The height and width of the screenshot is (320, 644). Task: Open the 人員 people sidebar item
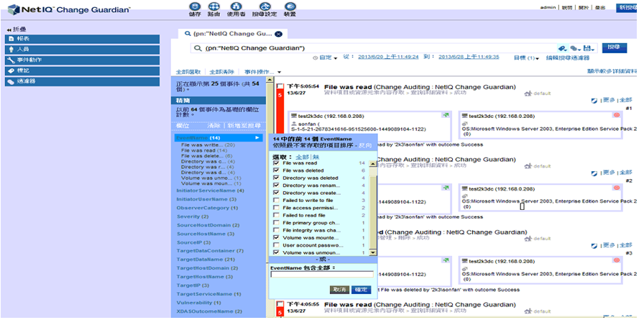click(x=82, y=50)
